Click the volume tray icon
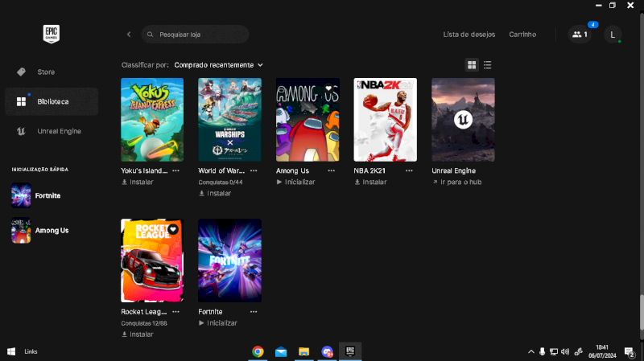644x361 pixels. coord(565,351)
